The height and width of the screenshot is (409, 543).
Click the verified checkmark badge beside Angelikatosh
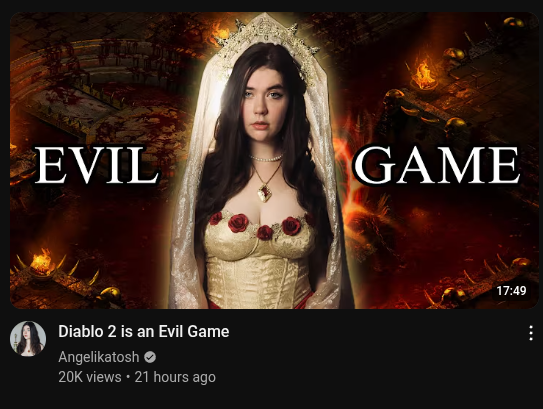click(x=150, y=357)
